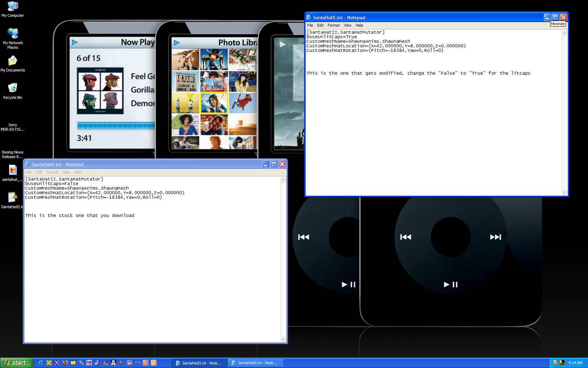Click the red circle Quick Launch icon
The width and height of the screenshot is (588, 368).
click(x=146, y=363)
